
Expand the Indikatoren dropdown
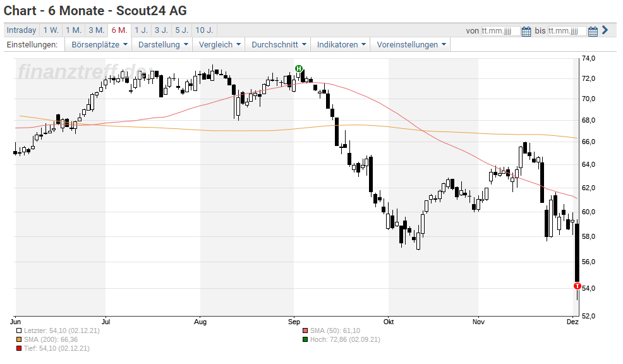click(x=341, y=44)
